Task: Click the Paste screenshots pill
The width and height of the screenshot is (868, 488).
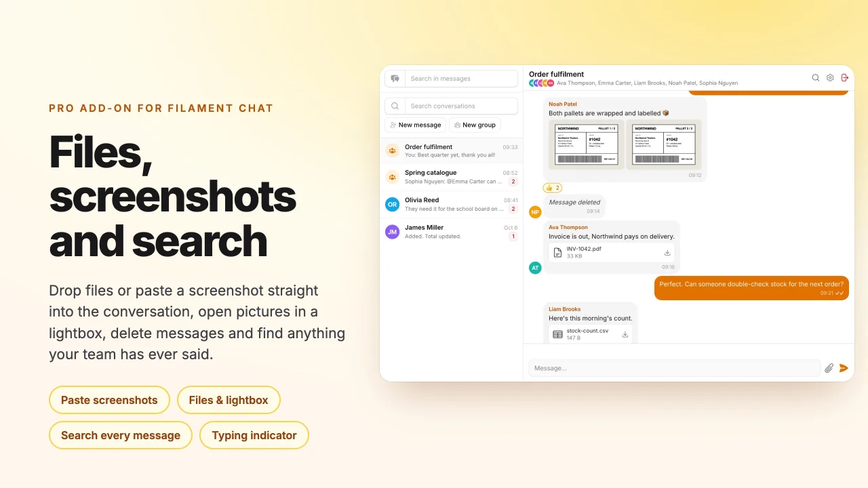Action: [x=109, y=400]
